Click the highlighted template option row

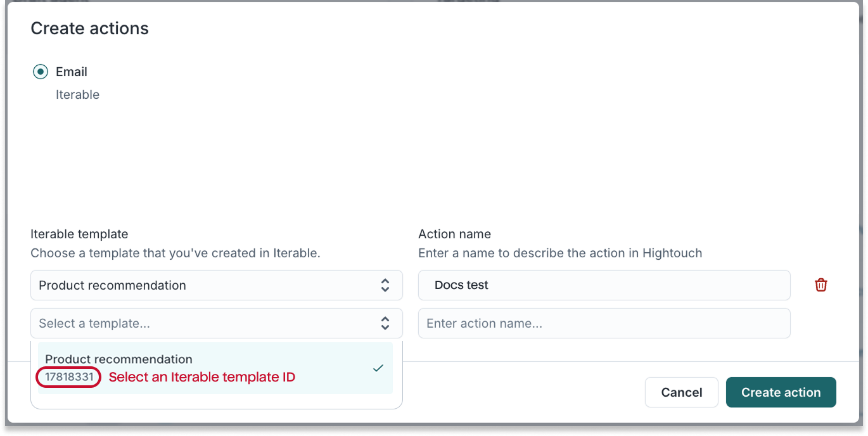pos(215,368)
